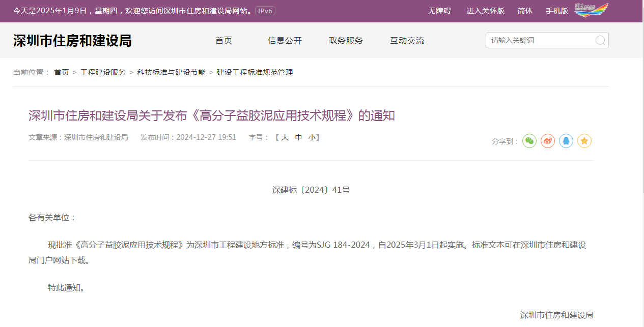Open the 首页 navigation menu
The image size is (644, 327).
click(223, 41)
